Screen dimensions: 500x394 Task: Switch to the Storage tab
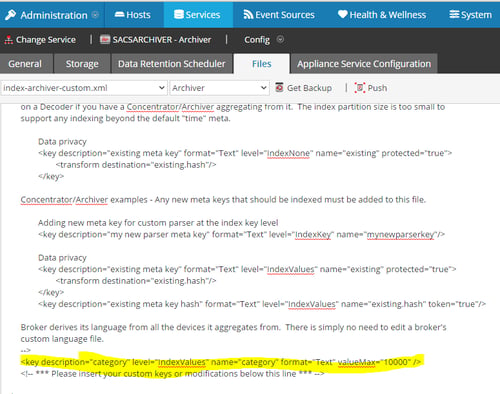82,64
